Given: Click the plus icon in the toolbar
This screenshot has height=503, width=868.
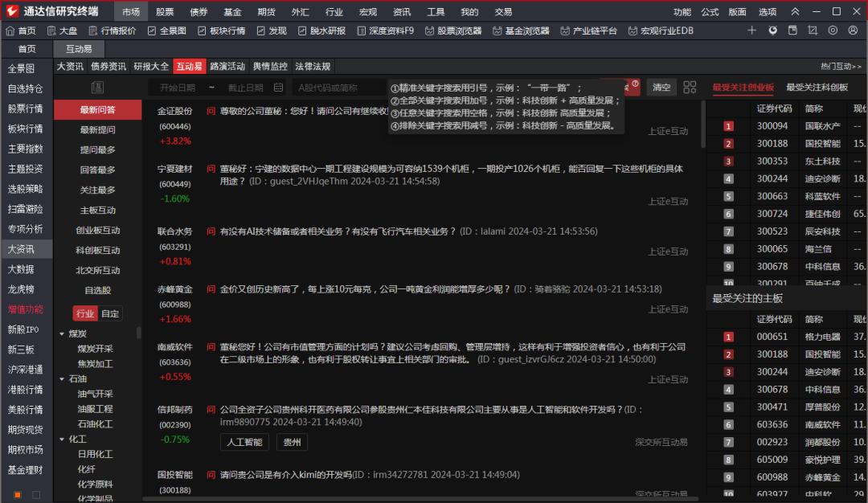Looking at the screenshot, I should click(751, 31).
